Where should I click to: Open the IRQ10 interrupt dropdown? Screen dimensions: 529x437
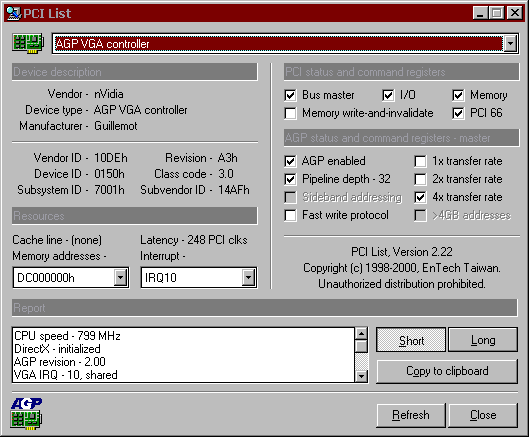click(249, 278)
